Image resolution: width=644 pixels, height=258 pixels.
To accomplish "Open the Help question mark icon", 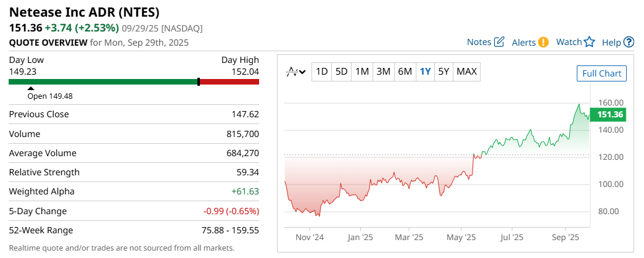I will pyautogui.click(x=629, y=42).
